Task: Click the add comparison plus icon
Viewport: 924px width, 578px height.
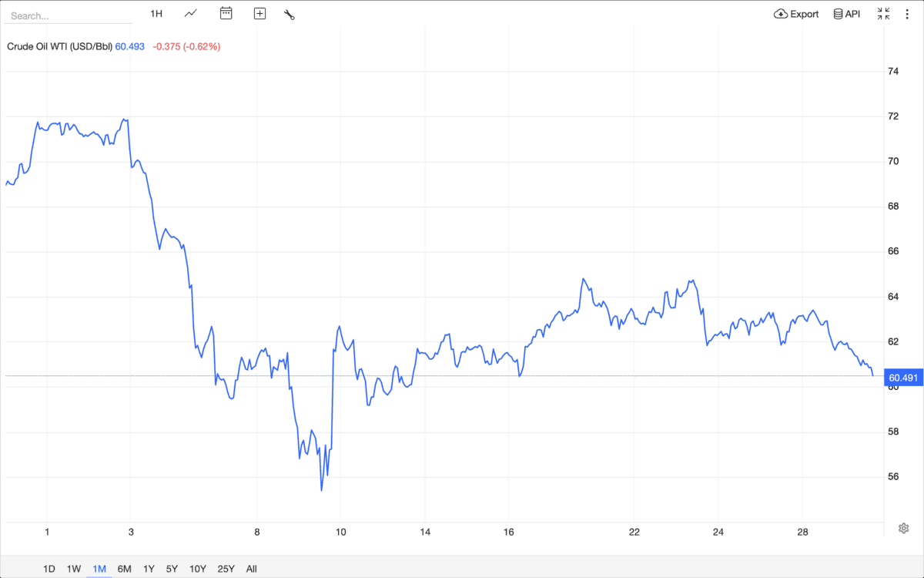Action: coord(259,14)
